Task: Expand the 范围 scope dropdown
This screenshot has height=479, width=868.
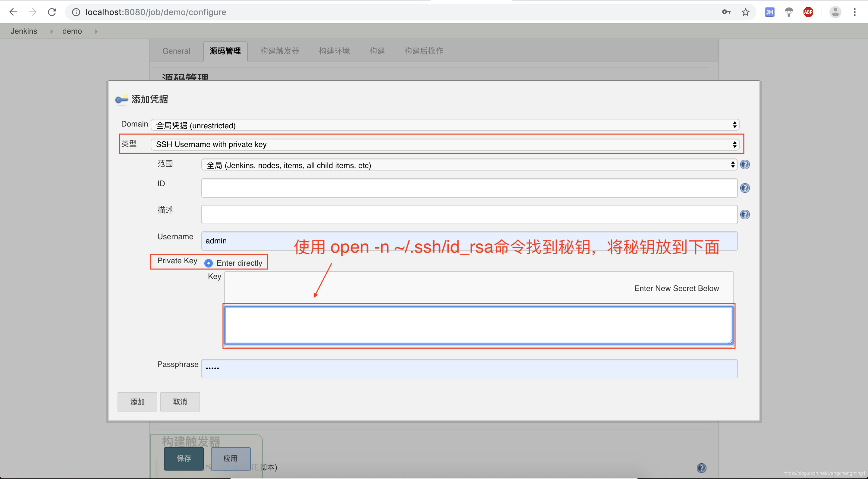Action: coord(469,165)
